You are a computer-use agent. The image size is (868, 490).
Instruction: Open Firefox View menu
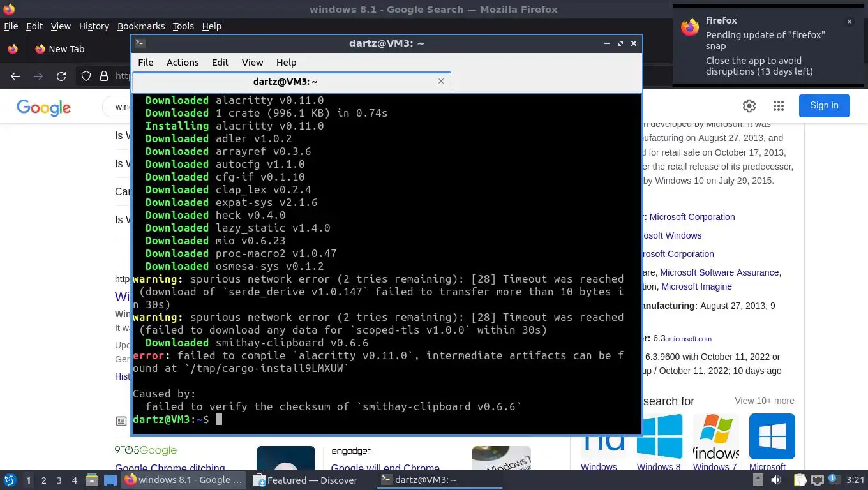pyautogui.click(x=61, y=26)
